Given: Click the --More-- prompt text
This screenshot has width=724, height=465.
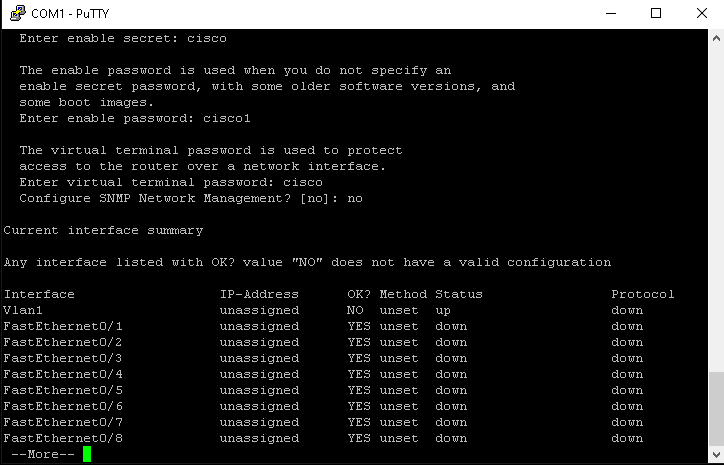Looking at the screenshot, I should (43, 454).
